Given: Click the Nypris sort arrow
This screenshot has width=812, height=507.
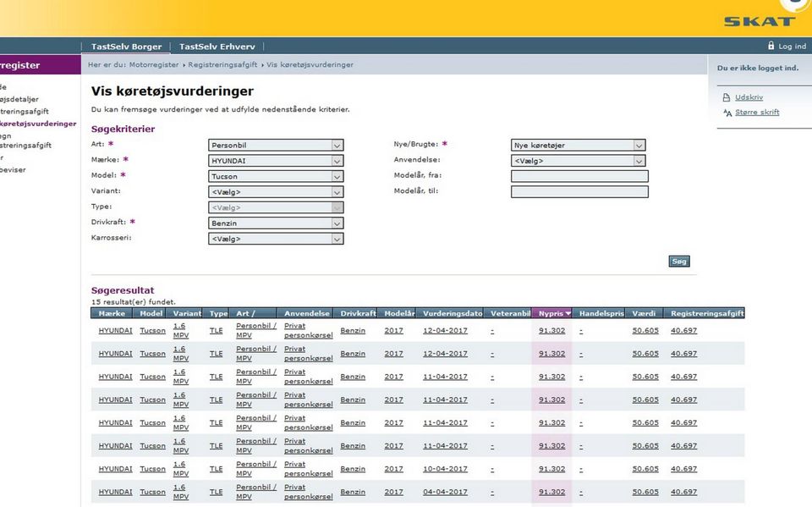Looking at the screenshot, I should [x=568, y=313].
